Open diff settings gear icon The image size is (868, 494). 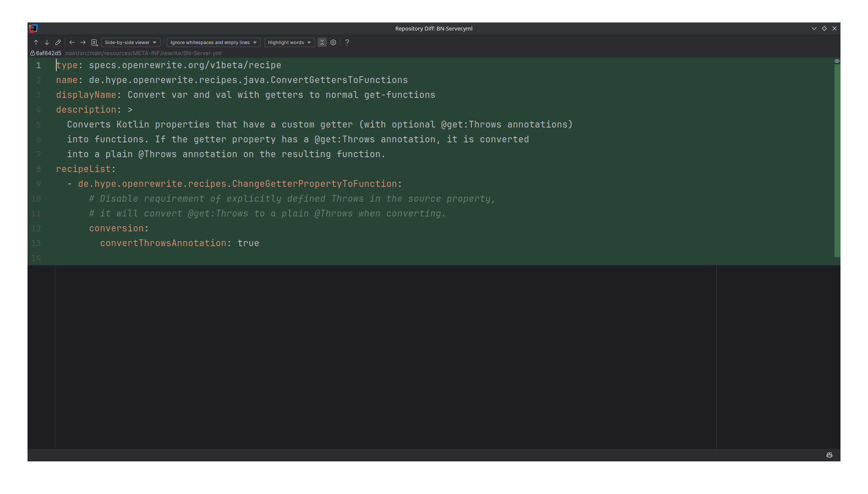tap(333, 42)
